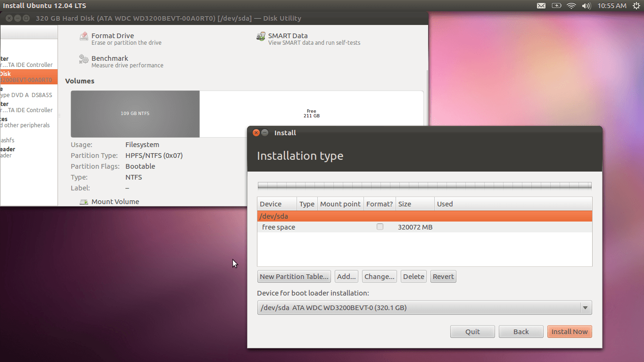644x362 pixels.
Task: Click the New Partition Table... button
Action: click(294, 277)
